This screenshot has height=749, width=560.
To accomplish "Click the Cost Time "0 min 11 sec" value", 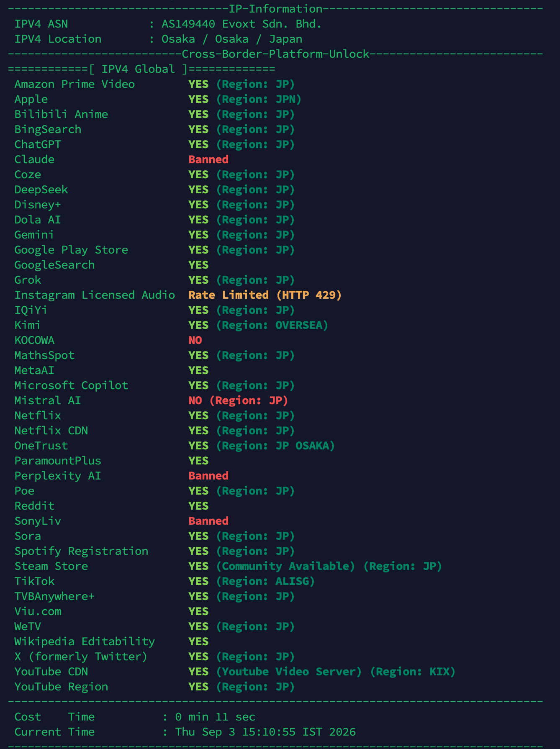I will click(215, 717).
